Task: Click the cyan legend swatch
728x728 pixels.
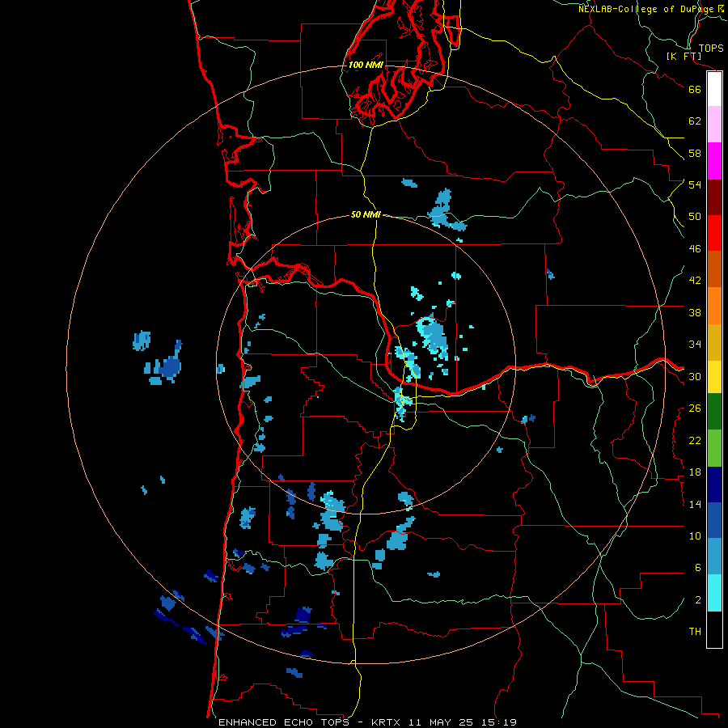Action: pos(714,593)
